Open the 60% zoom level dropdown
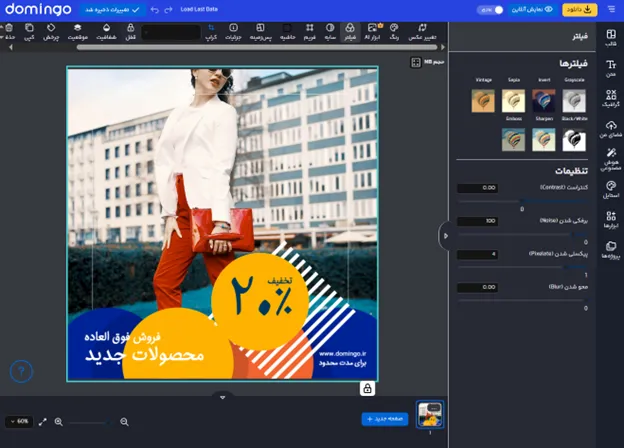 [x=18, y=422]
